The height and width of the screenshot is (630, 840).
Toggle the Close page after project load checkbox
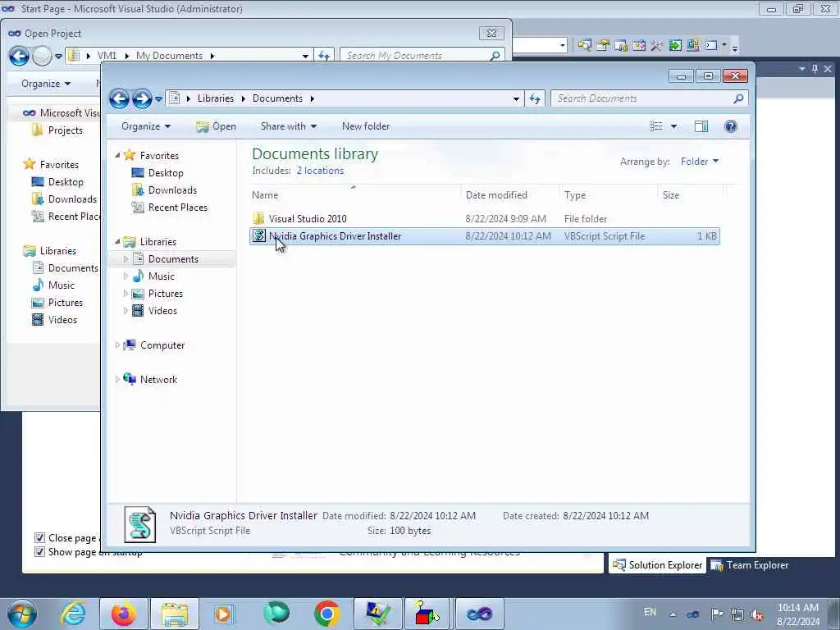pos(39,538)
